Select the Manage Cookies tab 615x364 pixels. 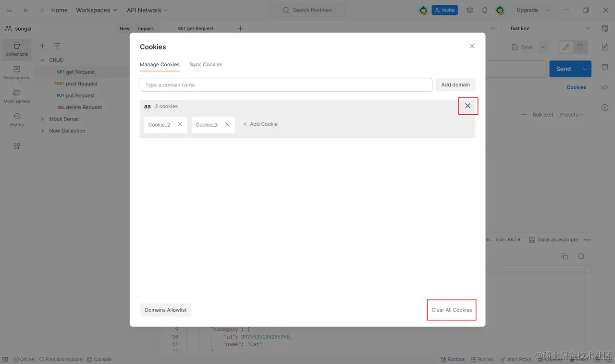(160, 64)
